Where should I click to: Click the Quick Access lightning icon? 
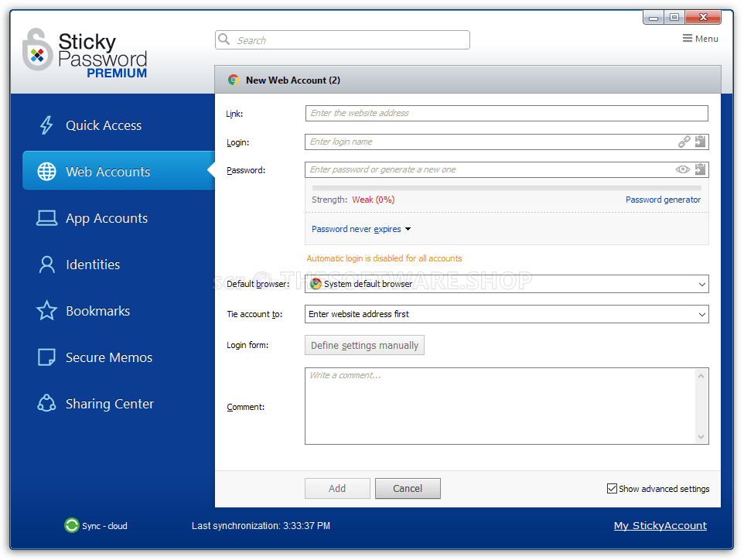(x=46, y=125)
